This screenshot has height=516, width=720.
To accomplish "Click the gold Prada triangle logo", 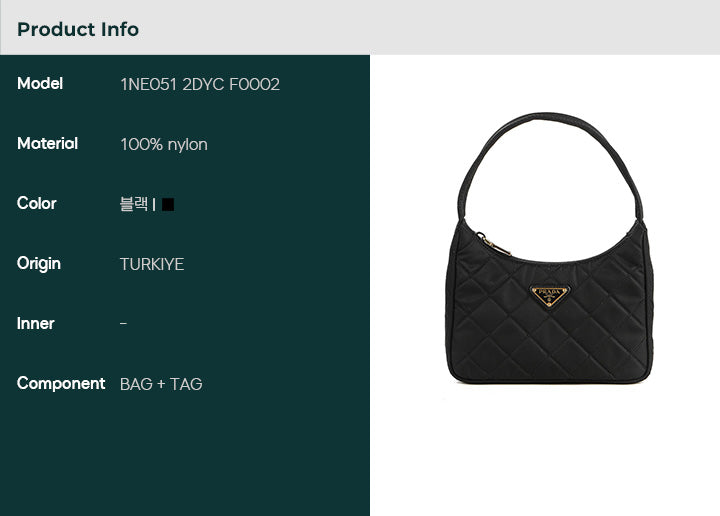I will (x=549, y=296).
